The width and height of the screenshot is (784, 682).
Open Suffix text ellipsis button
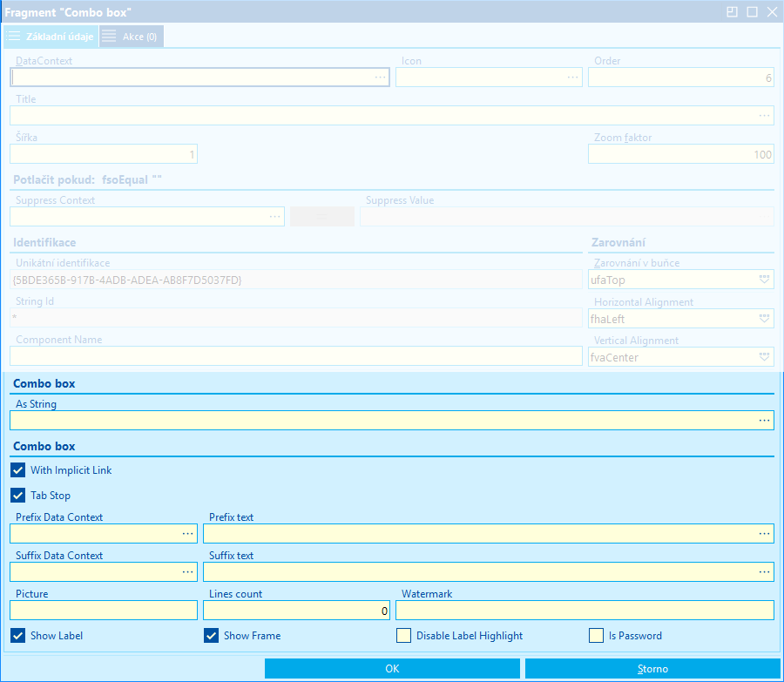coord(764,572)
